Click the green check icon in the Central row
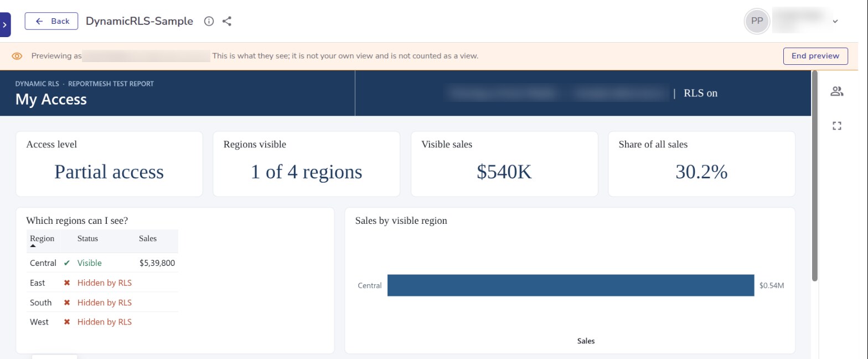This screenshot has width=868, height=359. (67, 263)
